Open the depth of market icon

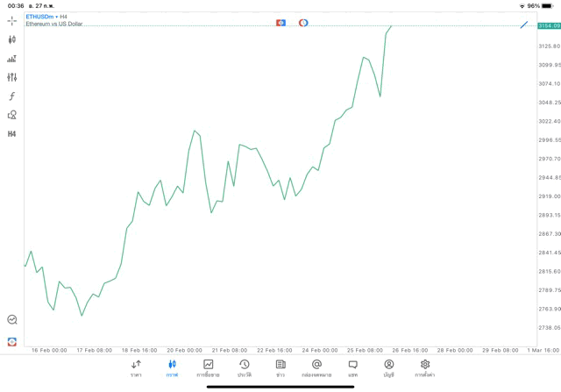point(12,59)
